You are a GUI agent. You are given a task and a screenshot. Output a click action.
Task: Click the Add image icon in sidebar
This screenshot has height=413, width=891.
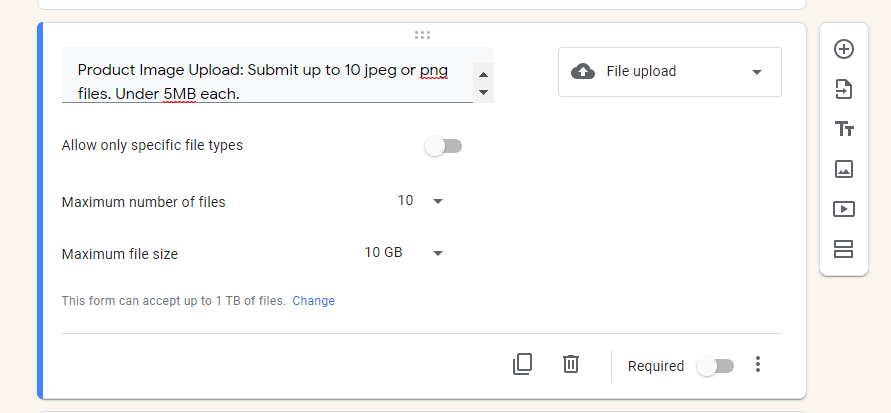click(x=844, y=169)
